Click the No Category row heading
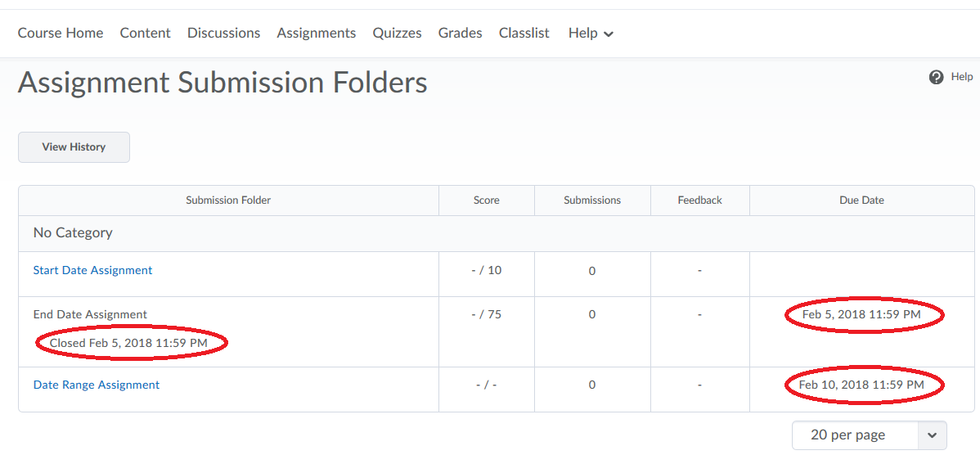980x455 pixels. (x=73, y=233)
